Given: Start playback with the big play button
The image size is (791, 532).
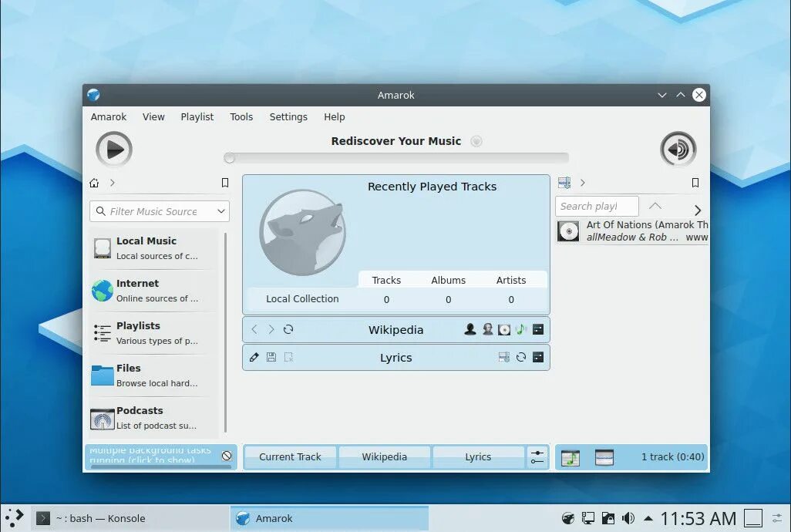Looking at the screenshot, I should pyautogui.click(x=114, y=150).
